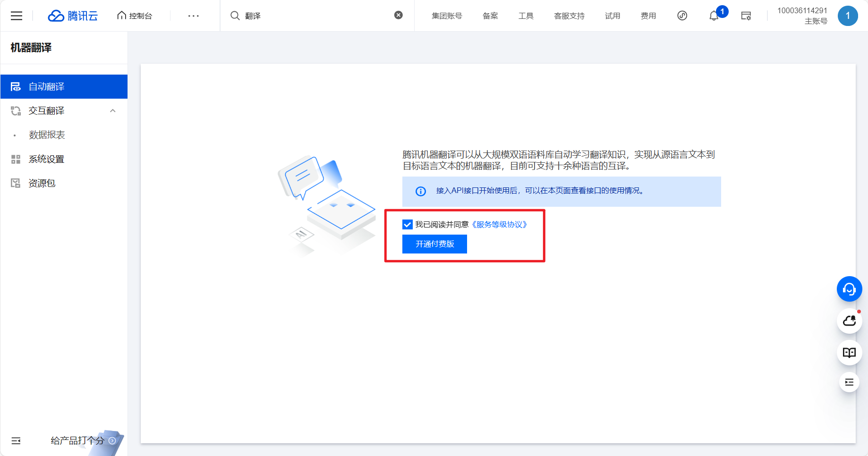The height and width of the screenshot is (456, 868).
Task: Click the user avatar circle
Action: [x=848, y=16]
